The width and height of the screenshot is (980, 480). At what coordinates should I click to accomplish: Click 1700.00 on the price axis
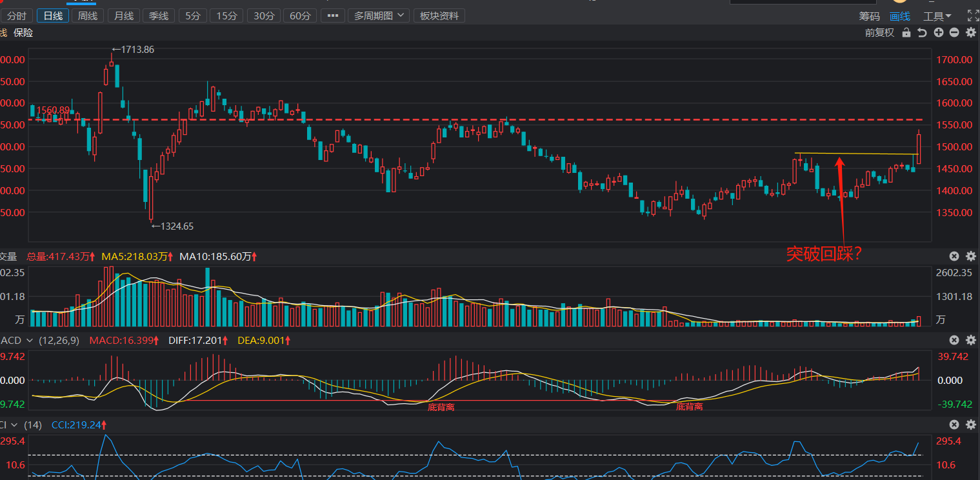point(955,59)
